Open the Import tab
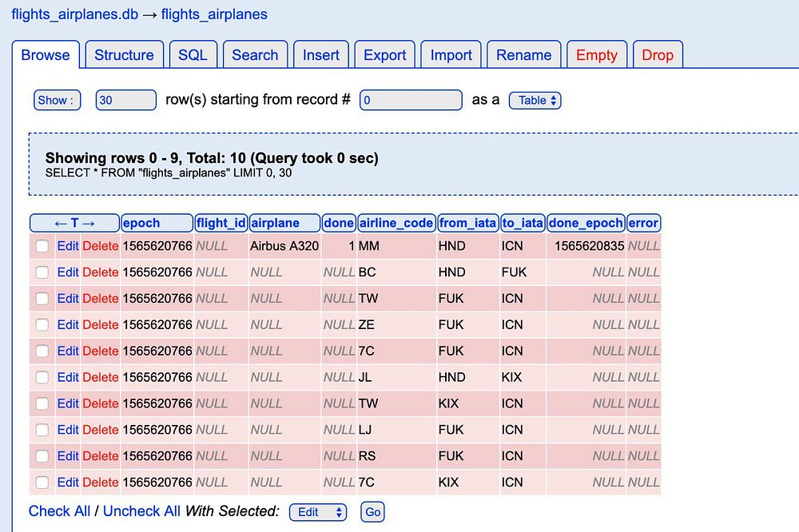 coord(451,55)
